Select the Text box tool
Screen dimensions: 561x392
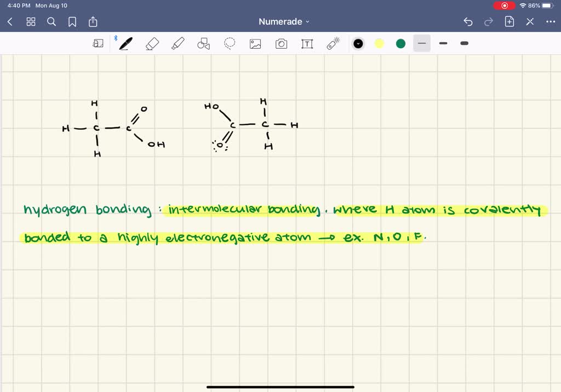point(307,43)
